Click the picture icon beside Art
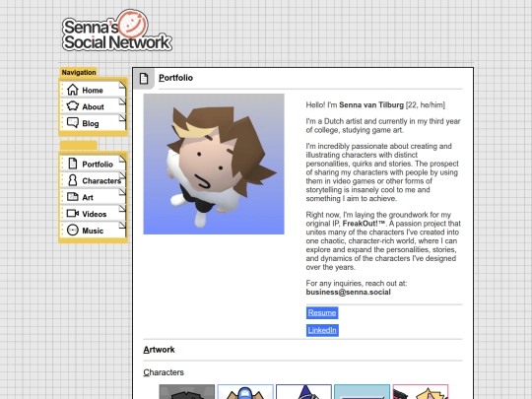532x399 pixels. 73,197
